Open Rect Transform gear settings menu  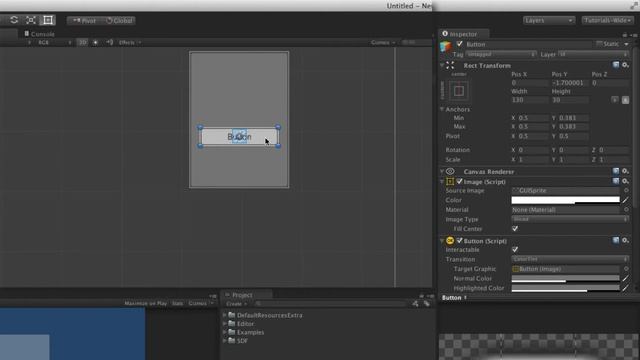(x=625, y=65)
